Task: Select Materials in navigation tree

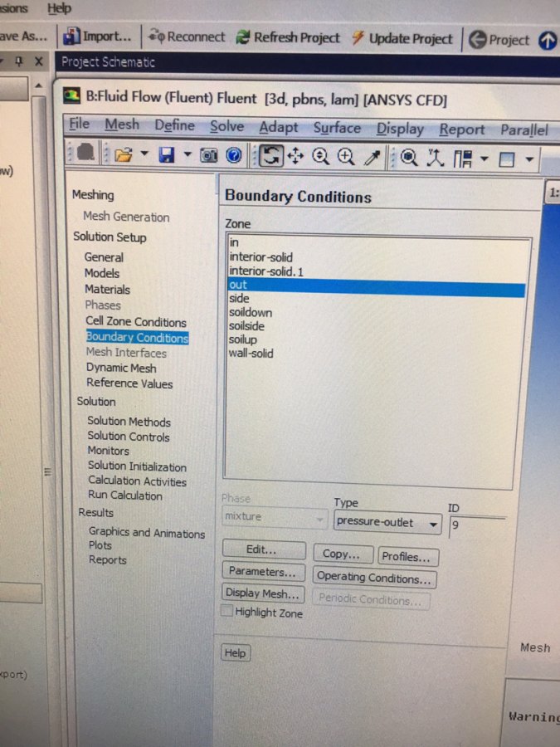Action: point(107,289)
